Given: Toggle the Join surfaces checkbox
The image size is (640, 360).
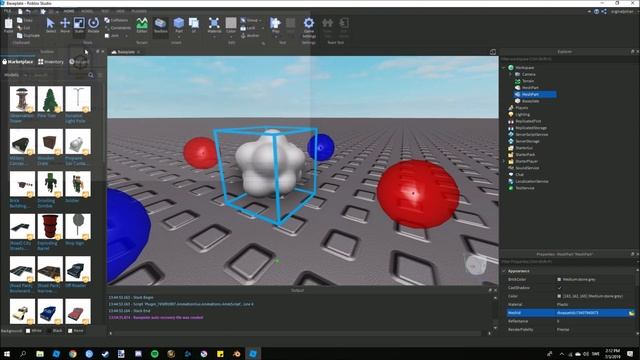Looking at the screenshot, I should point(107,36).
